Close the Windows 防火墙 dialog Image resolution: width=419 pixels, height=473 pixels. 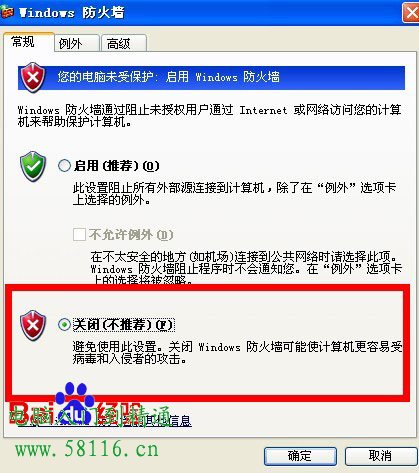(411, 13)
